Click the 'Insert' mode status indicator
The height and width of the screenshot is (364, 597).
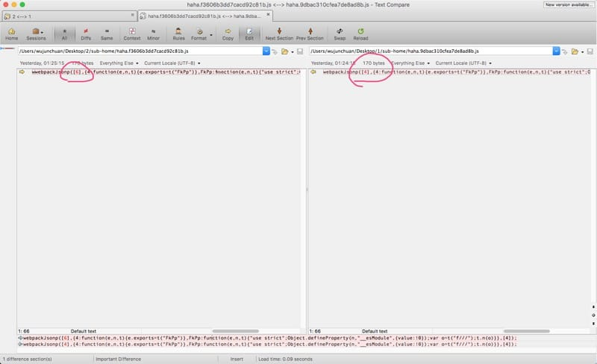click(x=237, y=359)
